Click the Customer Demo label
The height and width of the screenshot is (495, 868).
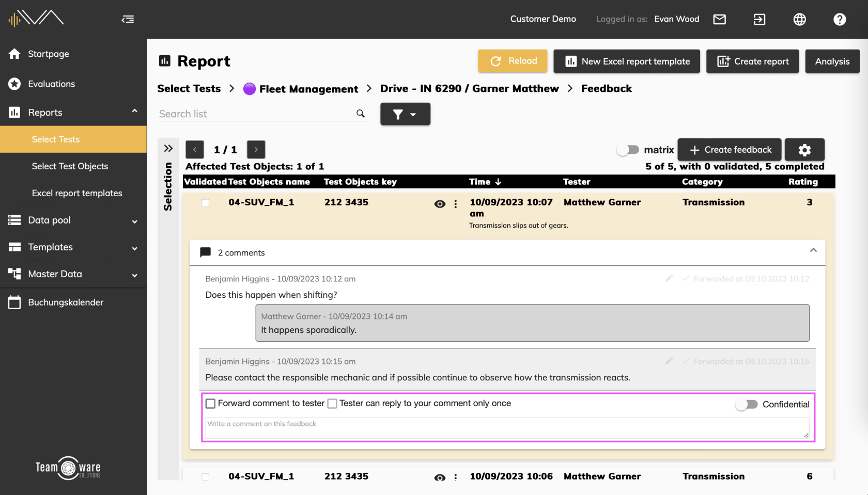click(543, 19)
